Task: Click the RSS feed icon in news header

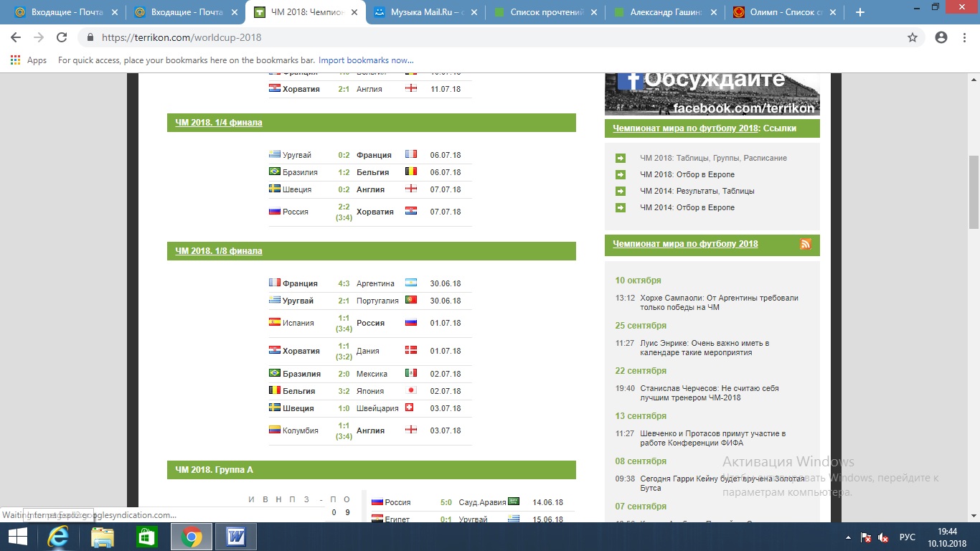Action: 806,244
